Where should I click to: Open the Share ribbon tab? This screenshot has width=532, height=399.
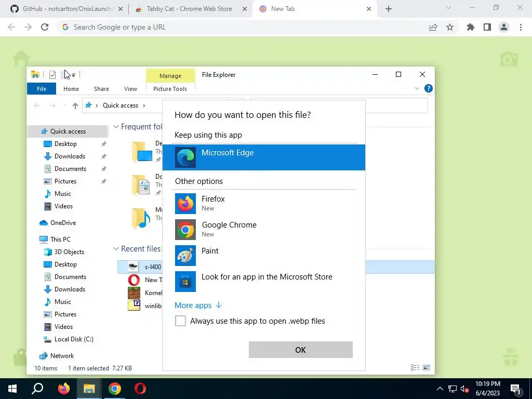coord(101,89)
